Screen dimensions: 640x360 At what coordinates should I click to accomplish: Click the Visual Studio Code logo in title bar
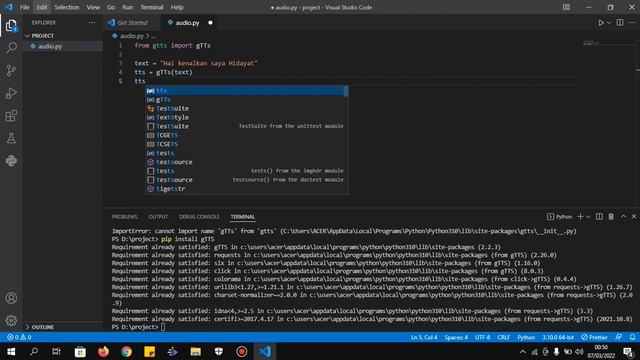[x=9, y=7]
